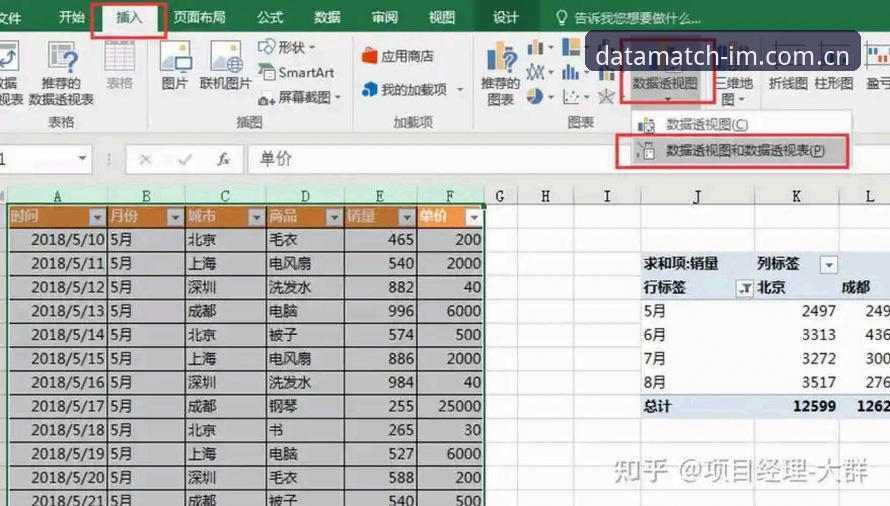Select the pivot 总计 row label
The image size is (890, 506).
(x=697, y=407)
